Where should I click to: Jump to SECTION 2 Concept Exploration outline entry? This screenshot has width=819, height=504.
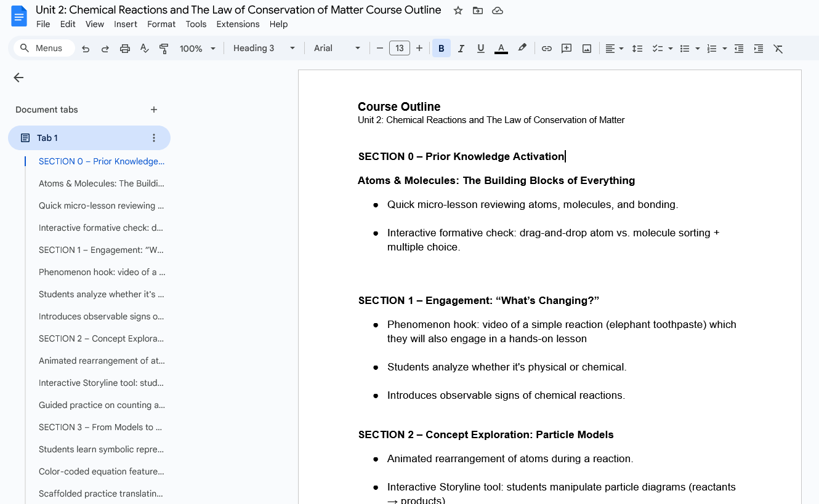coord(101,338)
